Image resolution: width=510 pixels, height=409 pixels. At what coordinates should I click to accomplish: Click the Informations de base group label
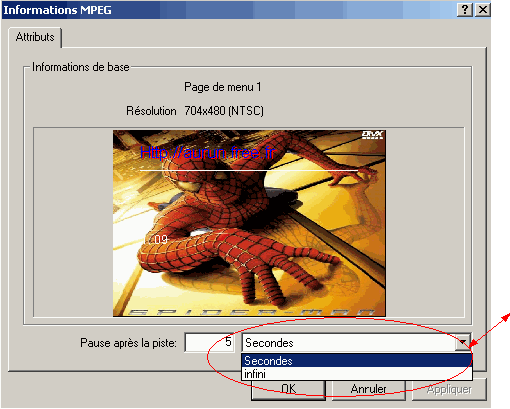click(x=81, y=67)
